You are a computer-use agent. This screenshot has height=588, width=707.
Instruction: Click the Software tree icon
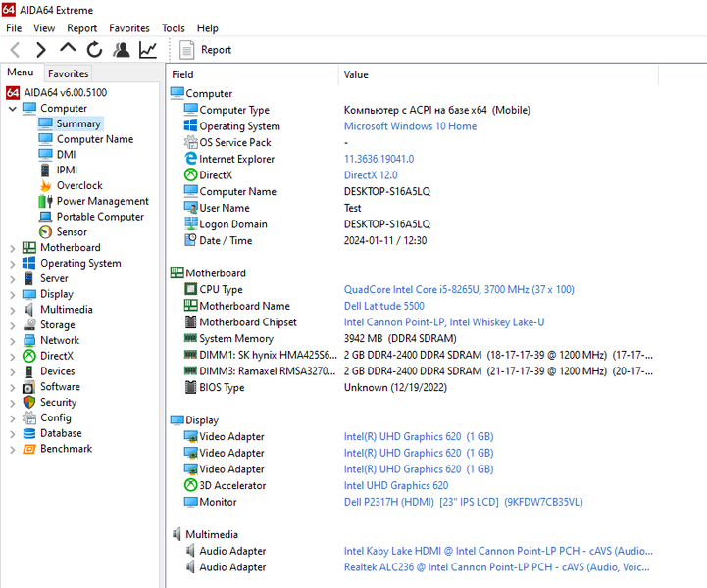click(29, 387)
